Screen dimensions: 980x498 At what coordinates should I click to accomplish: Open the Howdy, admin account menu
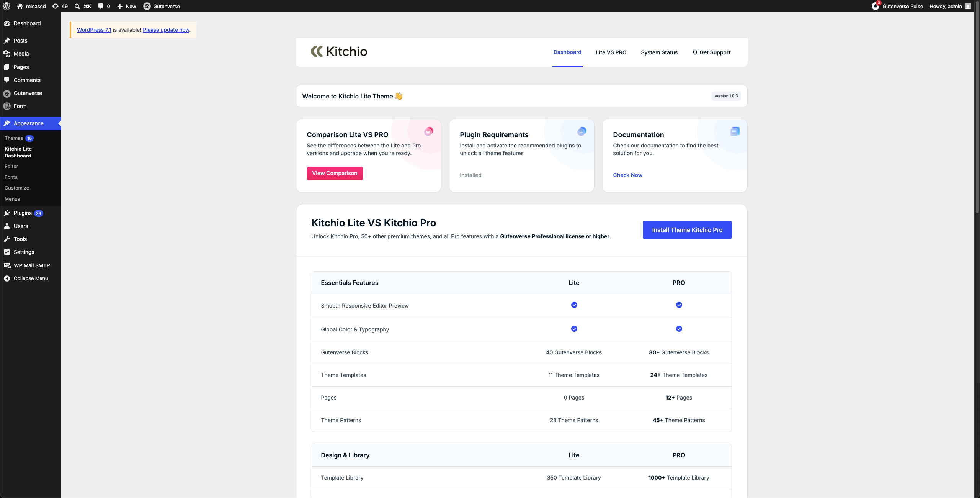(x=950, y=6)
